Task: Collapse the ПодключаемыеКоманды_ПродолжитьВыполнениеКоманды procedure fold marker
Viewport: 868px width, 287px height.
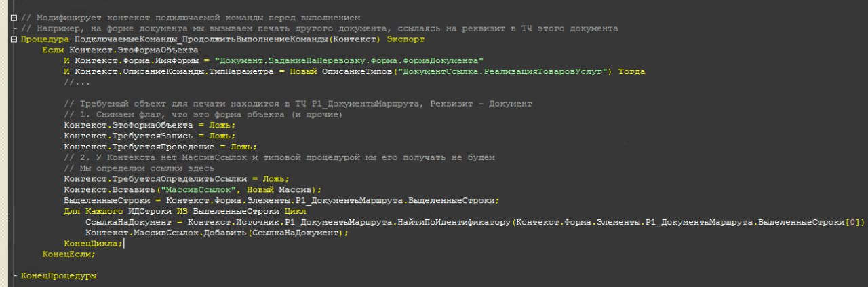Action: tap(14, 39)
